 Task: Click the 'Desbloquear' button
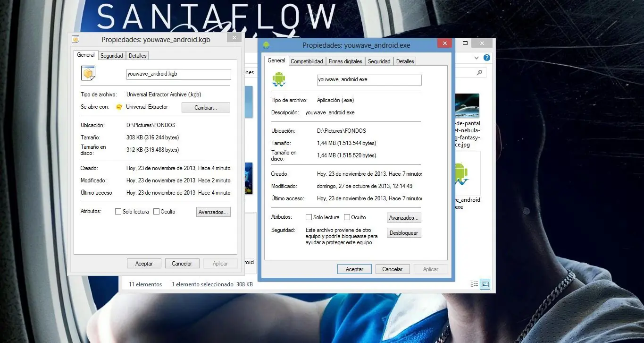(x=404, y=233)
